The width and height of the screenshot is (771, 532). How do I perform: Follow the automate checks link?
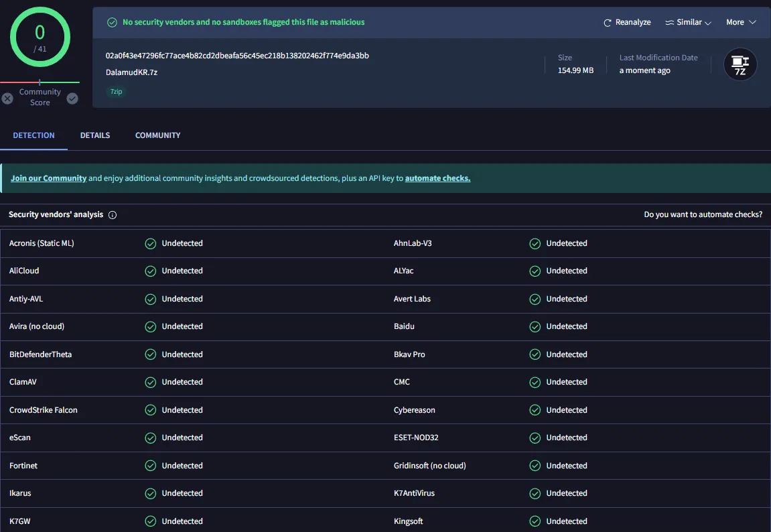point(437,178)
